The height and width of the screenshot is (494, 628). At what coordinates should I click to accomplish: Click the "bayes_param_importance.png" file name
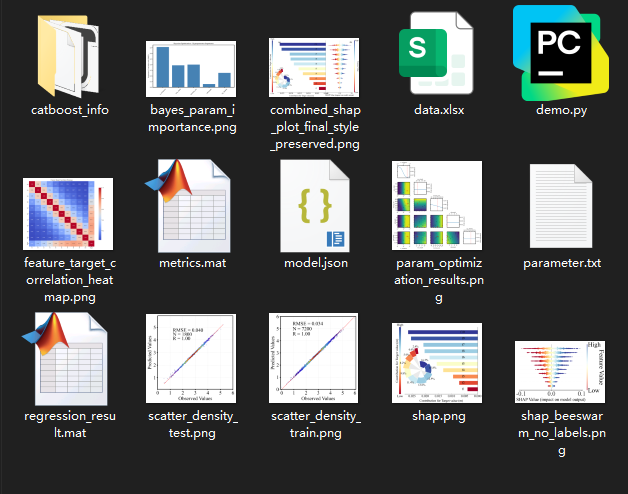(192, 118)
